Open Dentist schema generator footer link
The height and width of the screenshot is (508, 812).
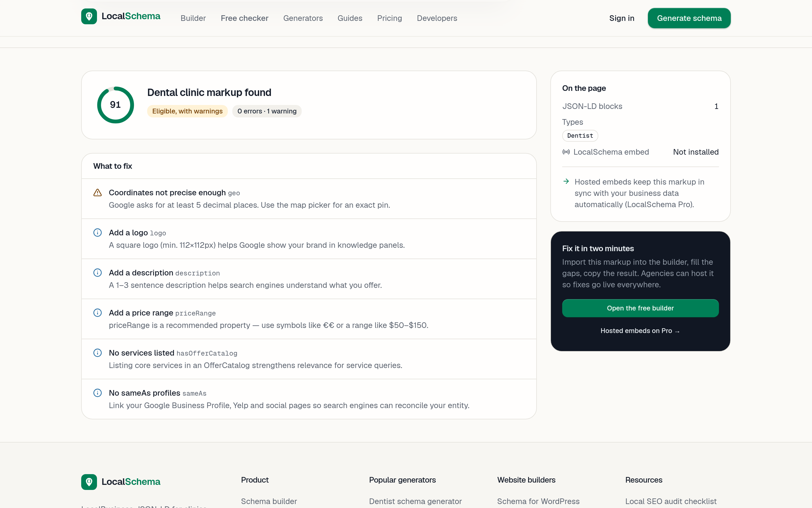coord(415,501)
